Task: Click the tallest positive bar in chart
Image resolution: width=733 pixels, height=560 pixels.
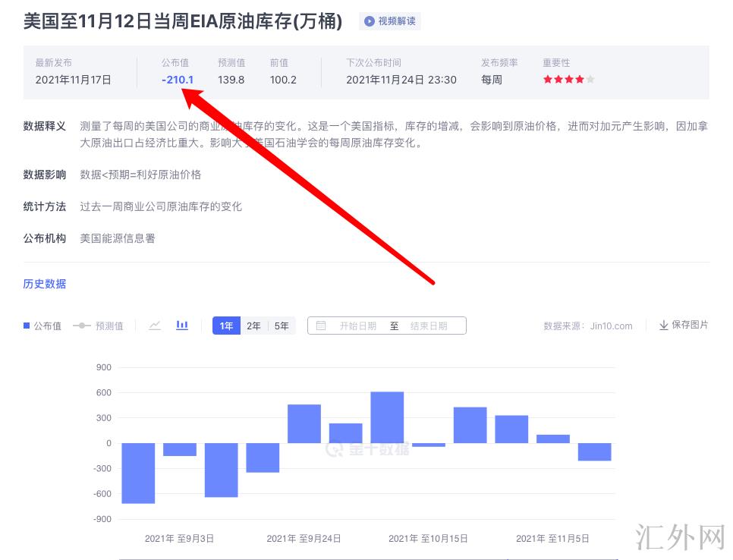Action: [387, 417]
